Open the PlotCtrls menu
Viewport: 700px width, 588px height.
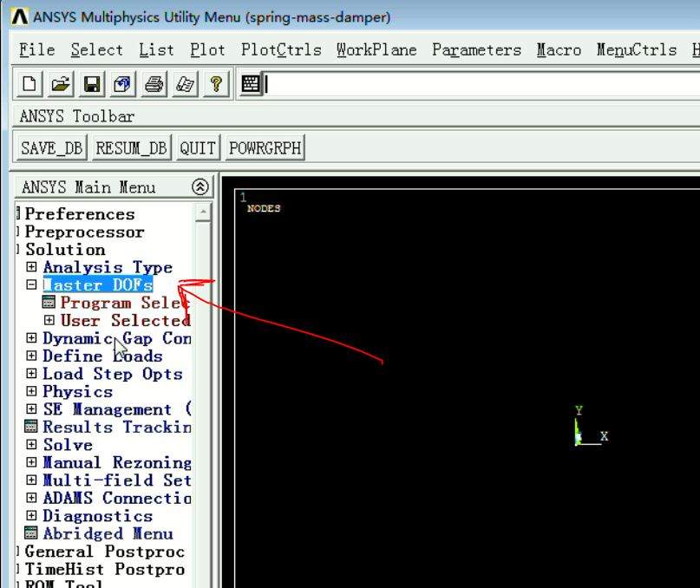(x=281, y=49)
